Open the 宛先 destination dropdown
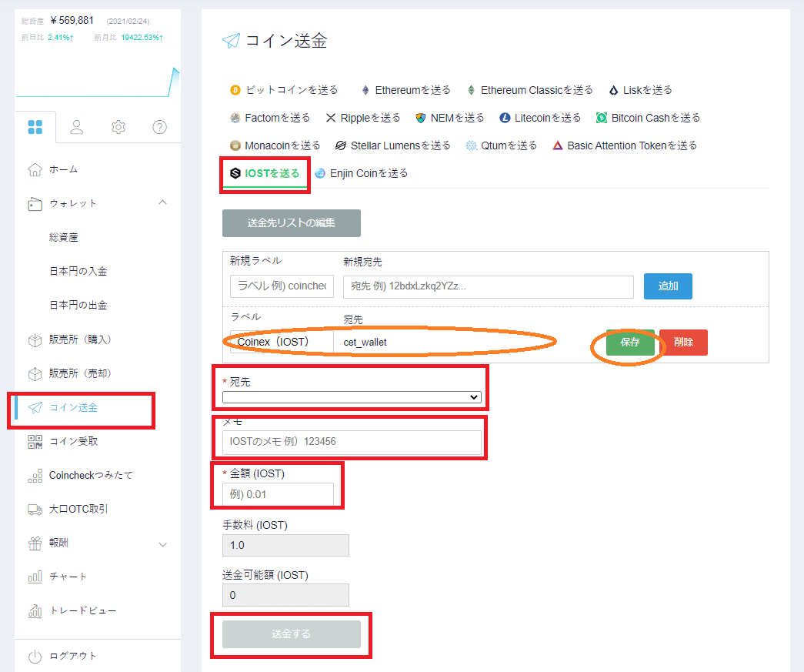Screen dimensions: 804x672 [350, 396]
